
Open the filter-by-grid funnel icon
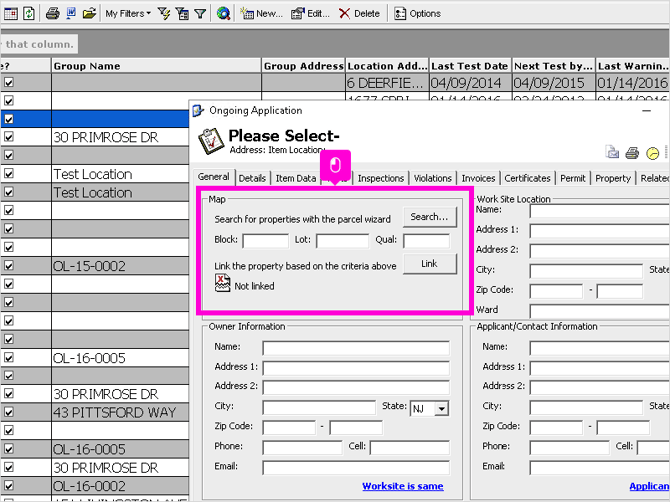tap(182, 14)
